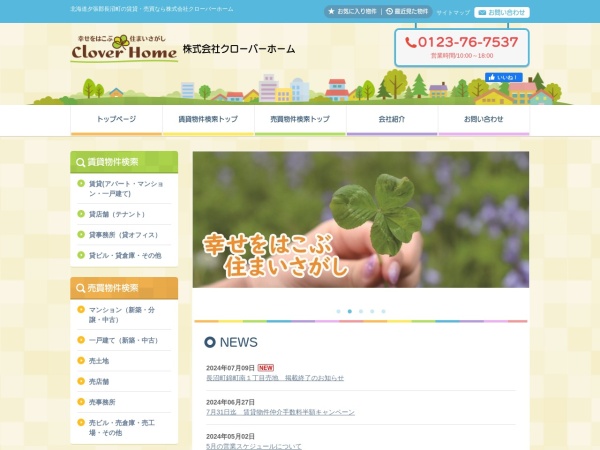
Task: Click the orange bullet icon beside 売事務所
Action: [x=81, y=402]
